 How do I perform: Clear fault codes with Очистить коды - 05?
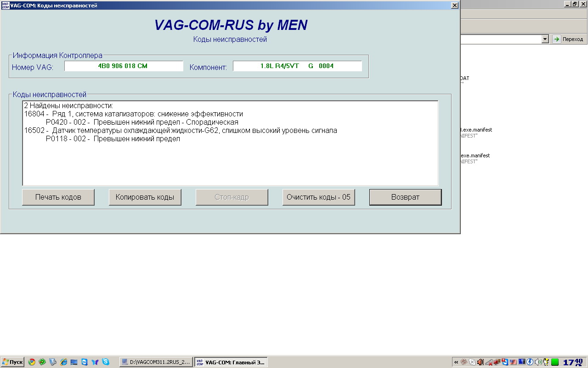coord(318,197)
